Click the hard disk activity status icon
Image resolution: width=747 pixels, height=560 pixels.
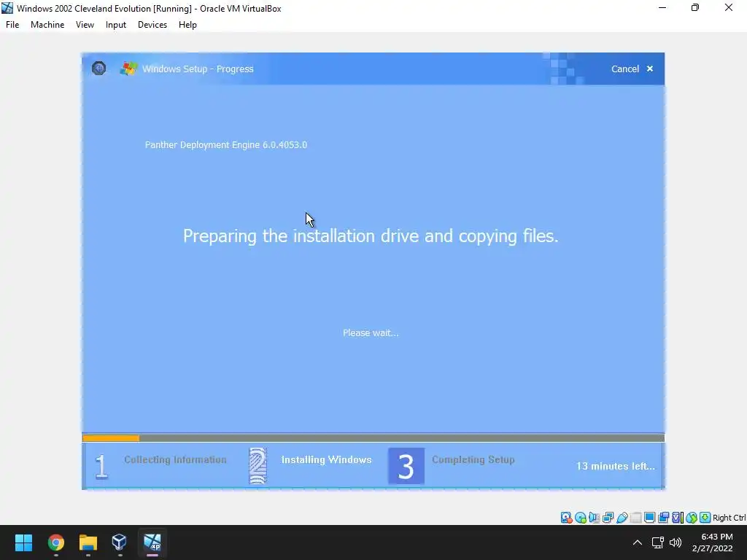[x=566, y=518]
